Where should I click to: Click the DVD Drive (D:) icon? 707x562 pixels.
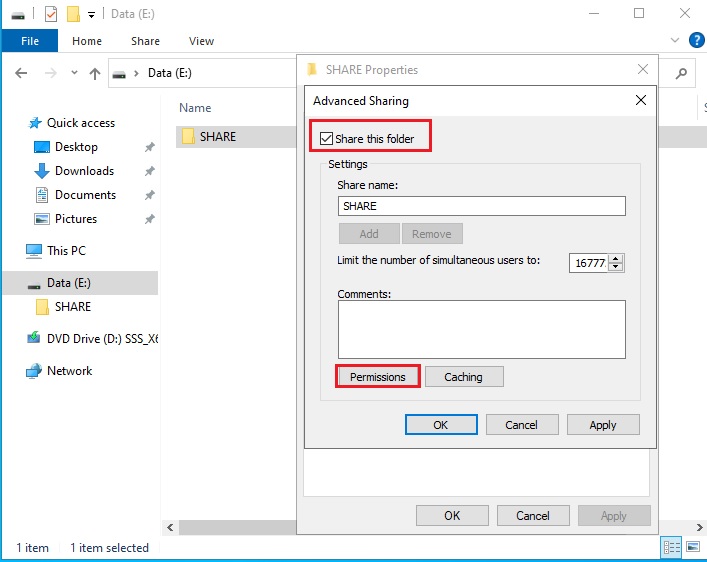[34, 339]
